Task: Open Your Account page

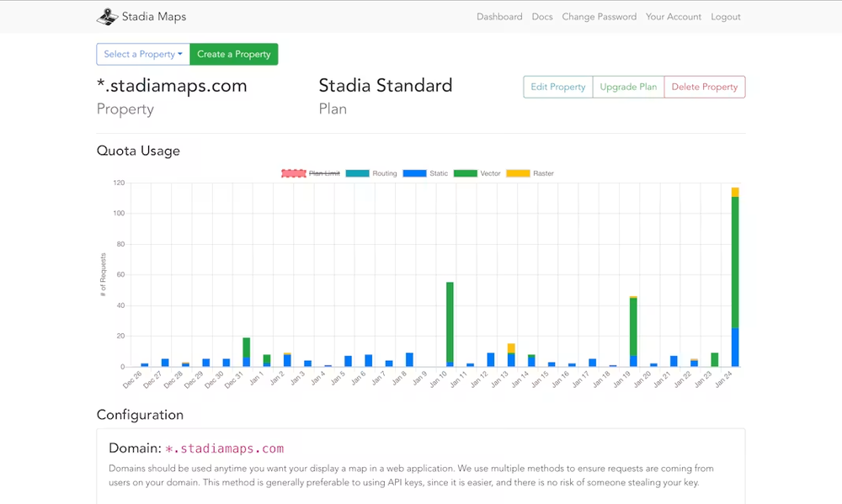Action: (674, 17)
